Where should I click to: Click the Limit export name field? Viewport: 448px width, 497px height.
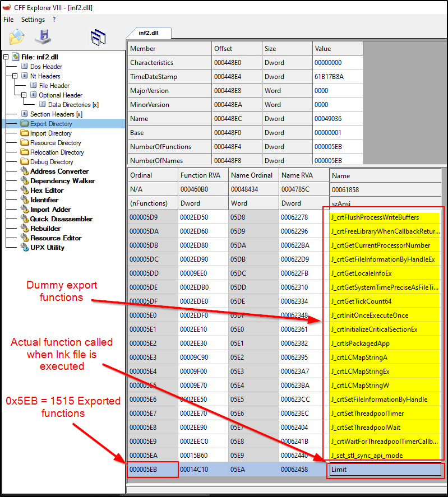[x=385, y=470]
